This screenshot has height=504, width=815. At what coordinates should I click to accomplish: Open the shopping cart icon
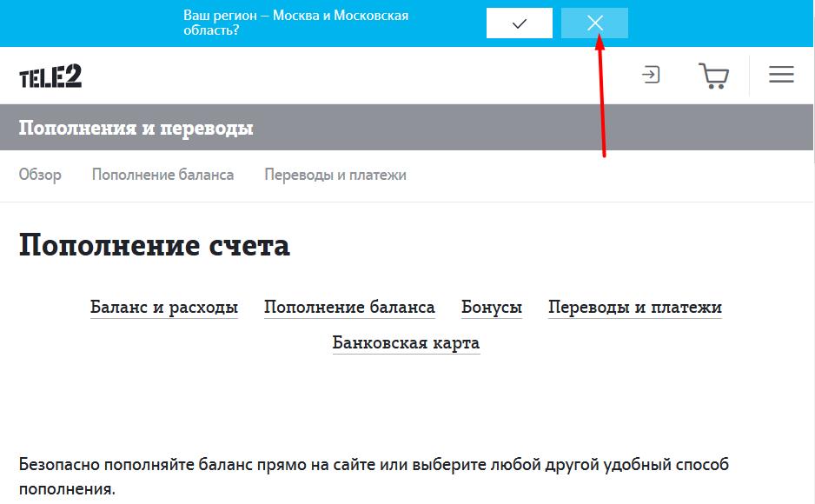pos(713,76)
